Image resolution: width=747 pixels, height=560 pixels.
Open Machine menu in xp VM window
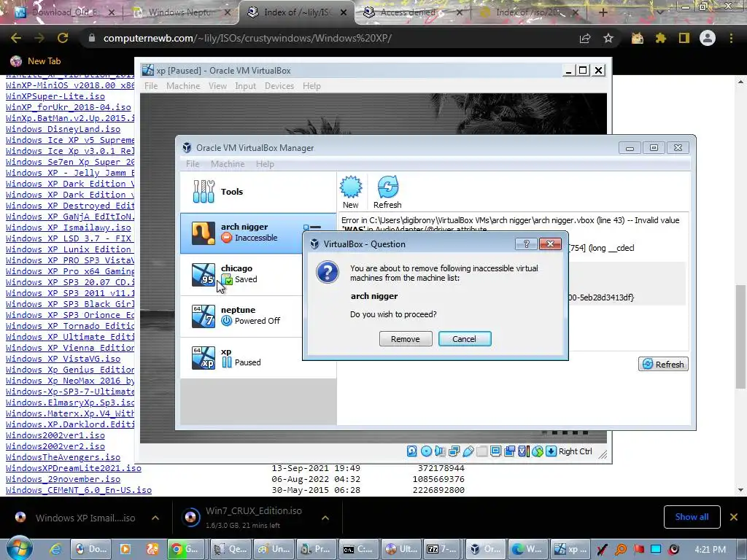click(x=183, y=86)
